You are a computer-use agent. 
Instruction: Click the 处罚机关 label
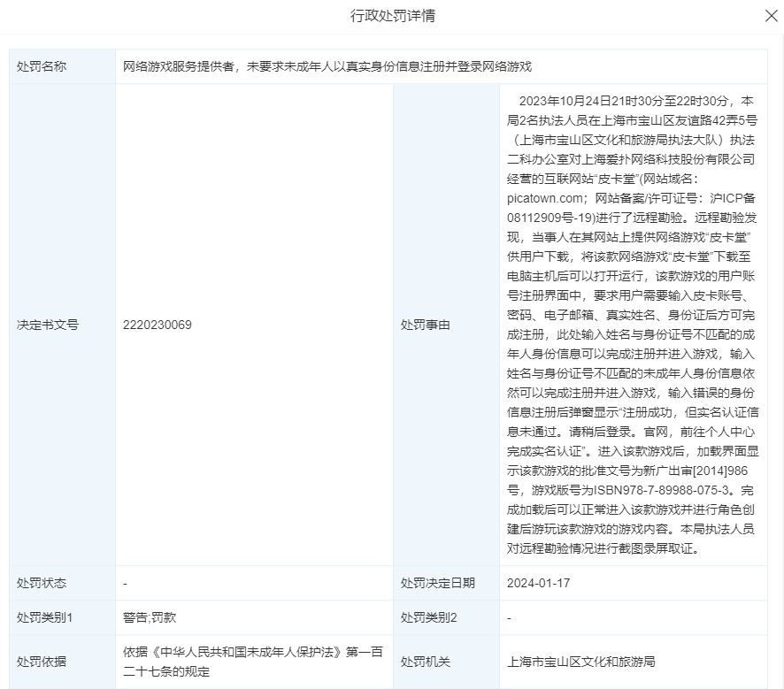pos(426,662)
